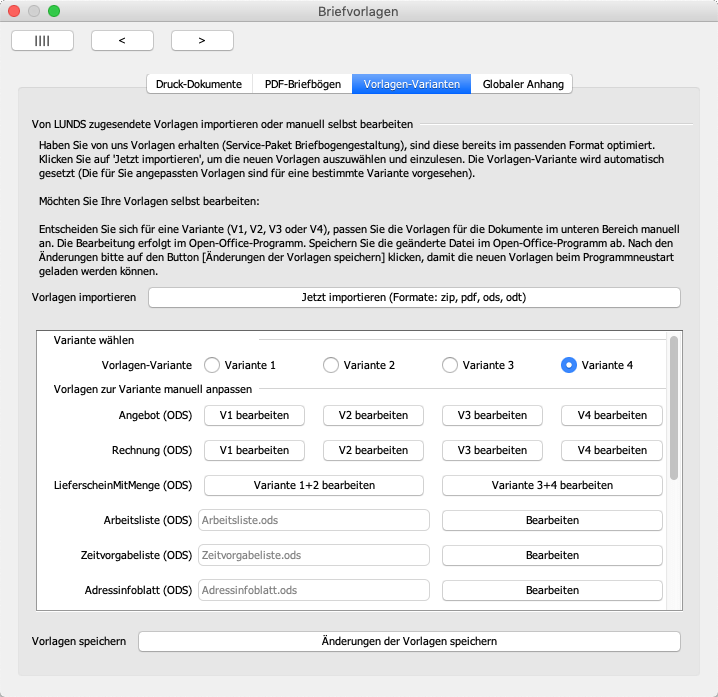Select the Vorlagen-Varianten tab

coord(411,84)
